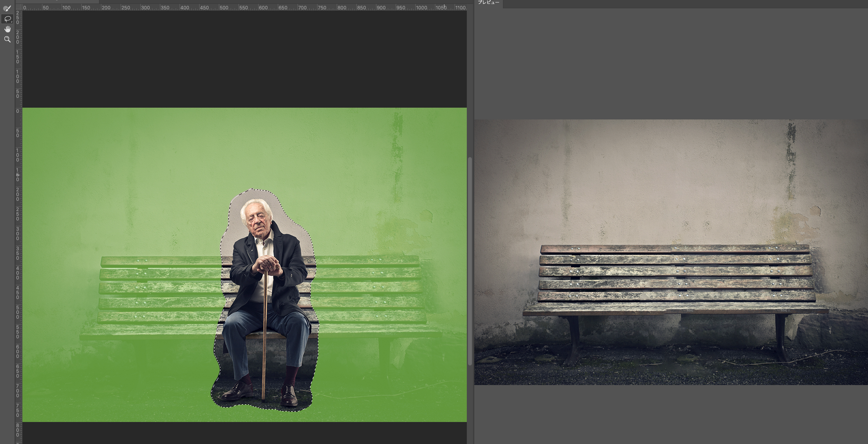The image size is (868, 444).
Task: Click the dark pasteboard above the canvas
Action: [x=244, y=59]
